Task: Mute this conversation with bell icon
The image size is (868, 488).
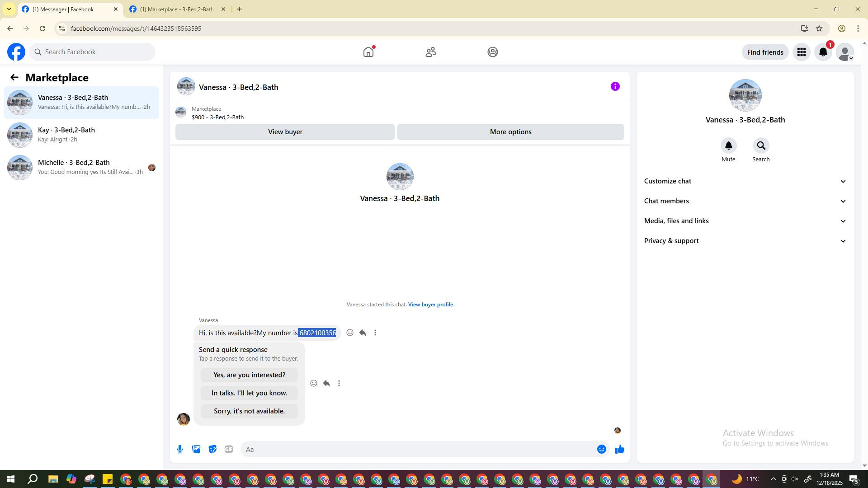Action: tap(728, 146)
